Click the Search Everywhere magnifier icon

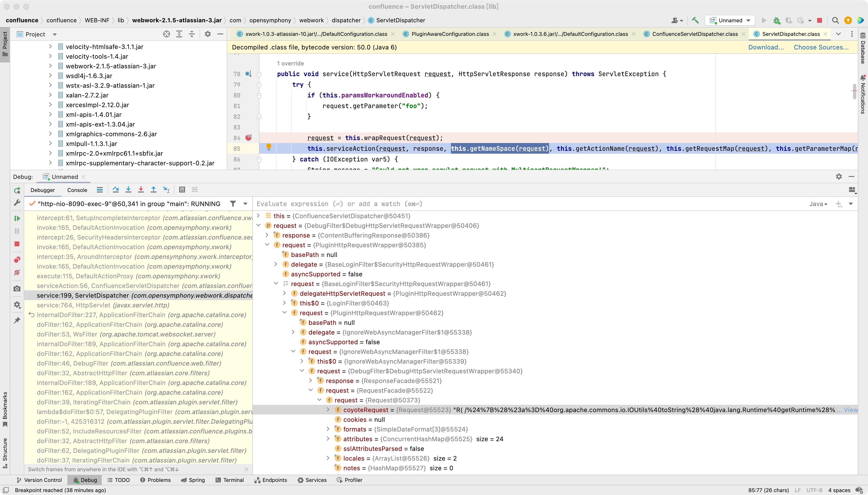pyautogui.click(x=835, y=20)
